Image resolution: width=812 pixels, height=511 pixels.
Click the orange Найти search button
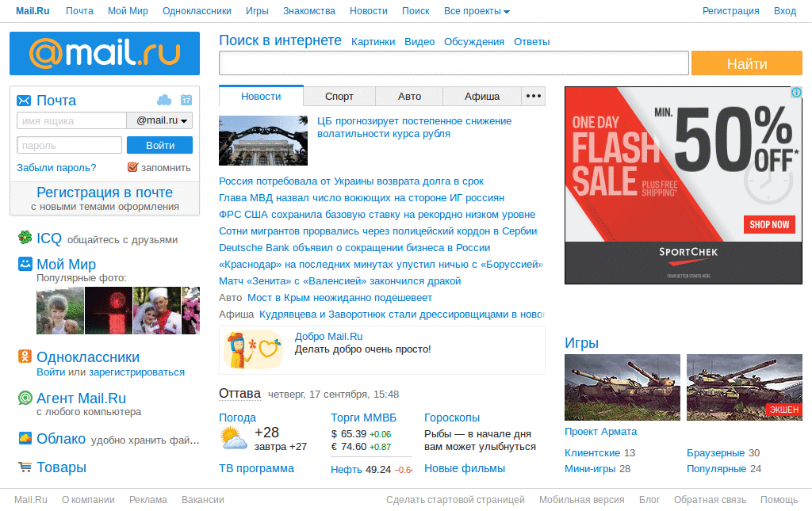click(x=747, y=63)
